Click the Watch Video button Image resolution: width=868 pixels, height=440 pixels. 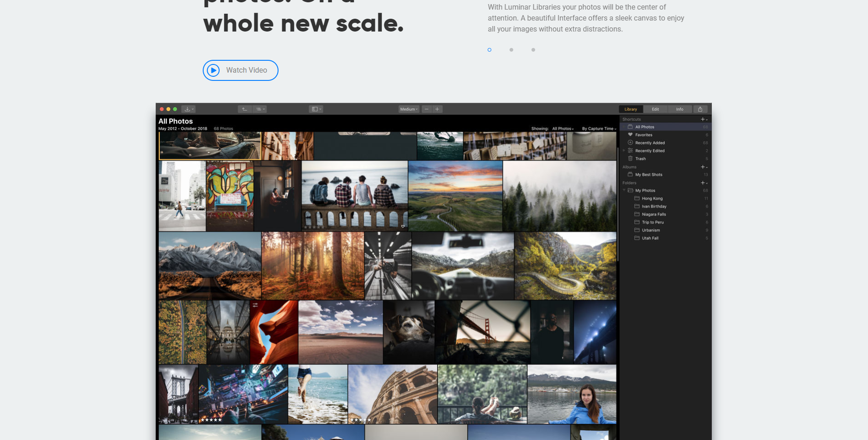point(241,70)
